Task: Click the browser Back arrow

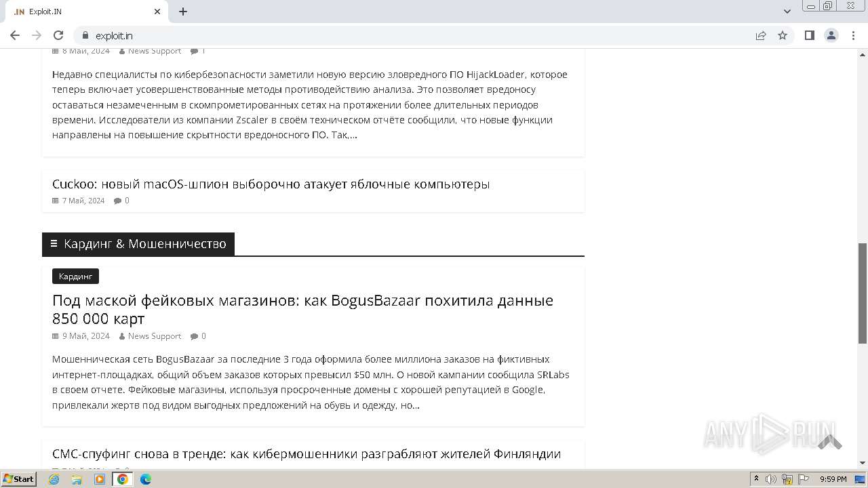Action: click(15, 35)
